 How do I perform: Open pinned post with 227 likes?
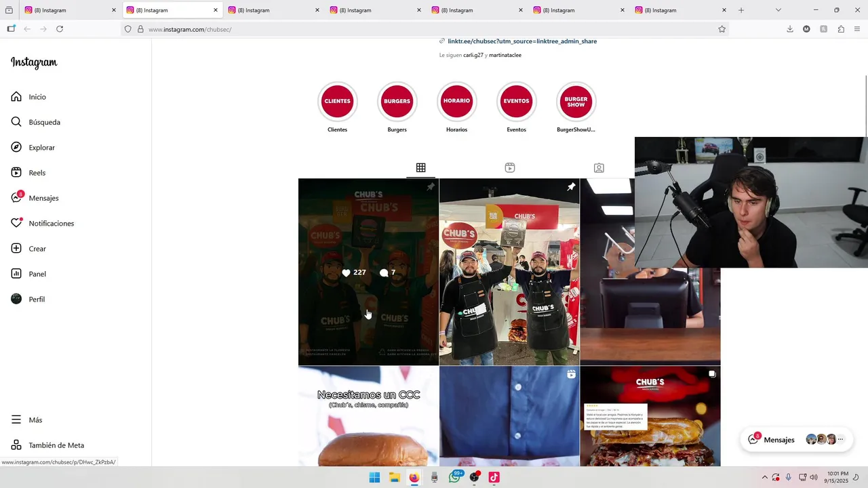coord(368,272)
